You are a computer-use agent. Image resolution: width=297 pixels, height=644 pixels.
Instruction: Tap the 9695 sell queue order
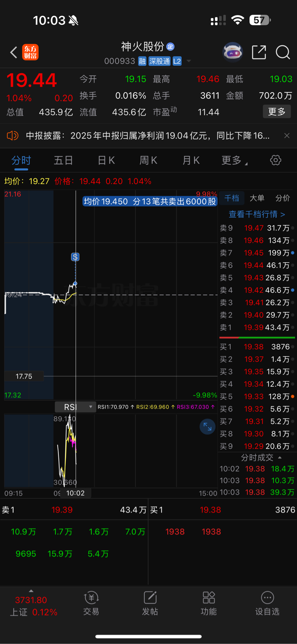coord(26,554)
